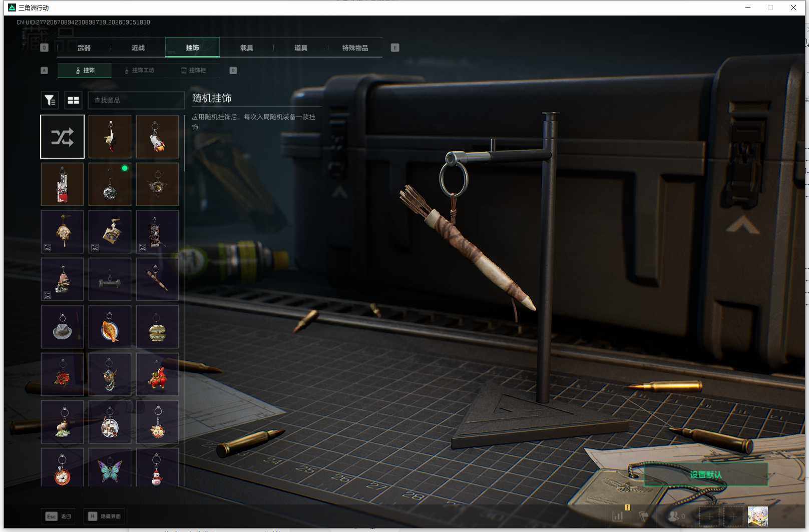Open the flag icon in bottom bar
This screenshot has height=532, width=809.
[x=644, y=516]
